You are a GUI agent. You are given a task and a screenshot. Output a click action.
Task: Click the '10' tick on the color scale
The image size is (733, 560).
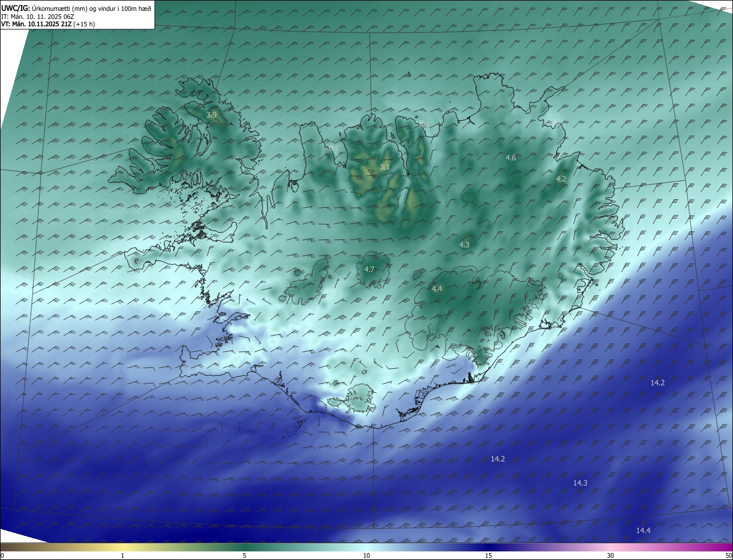tap(366, 555)
